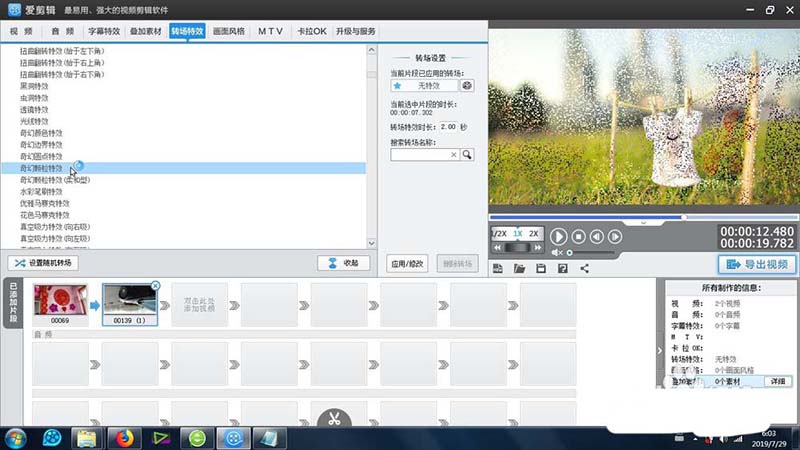Switch to the 音频 tab

63,31
